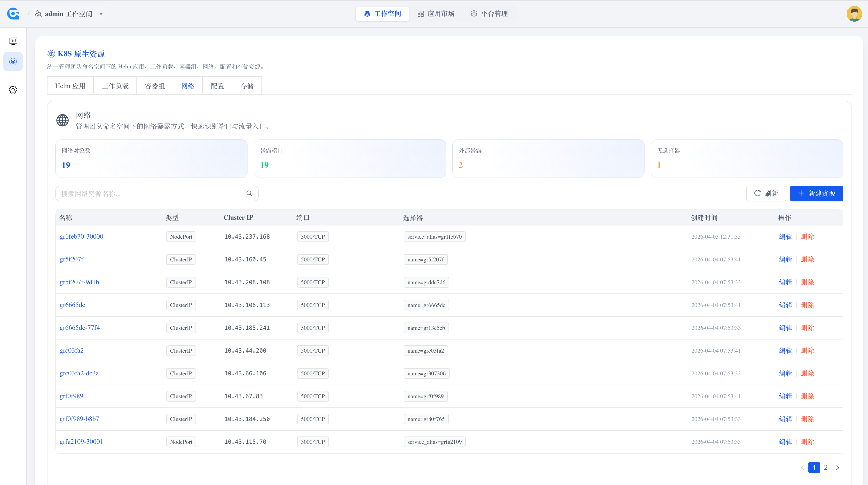The height and width of the screenshot is (485, 868).
Task: Open the Helm 应用 tab
Action: (x=70, y=85)
